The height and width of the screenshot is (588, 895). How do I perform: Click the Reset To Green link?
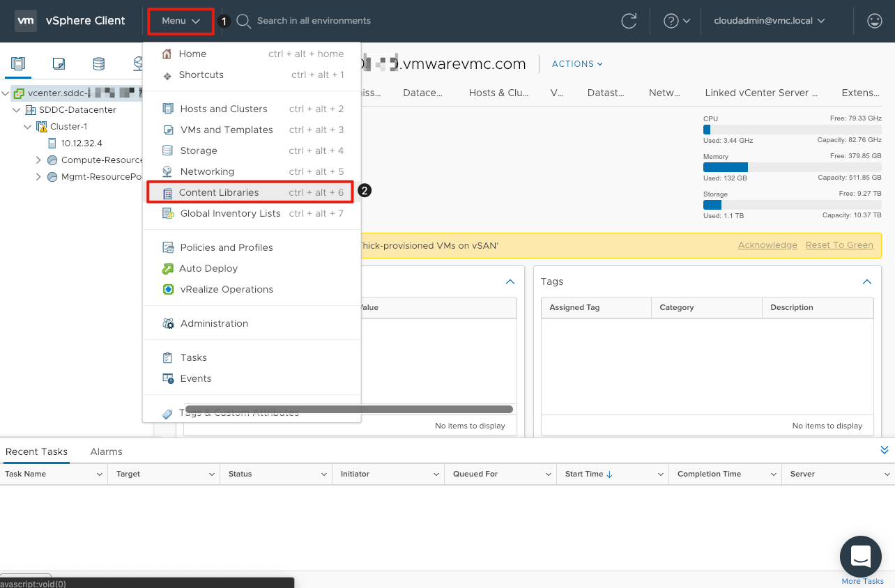coord(839,245)
